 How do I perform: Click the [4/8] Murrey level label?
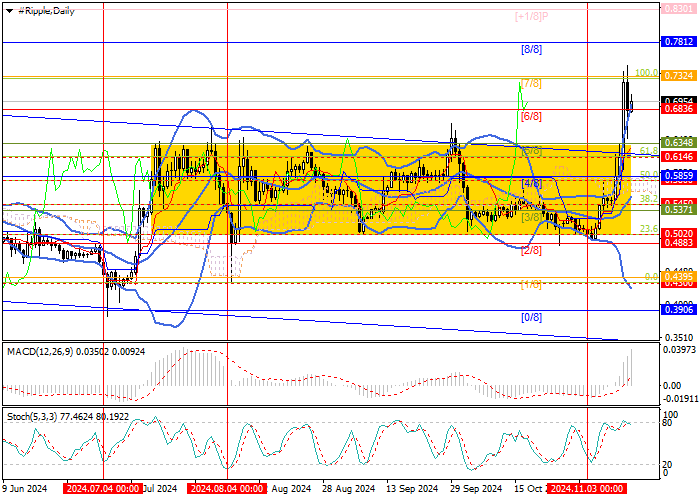click(531, 183)
